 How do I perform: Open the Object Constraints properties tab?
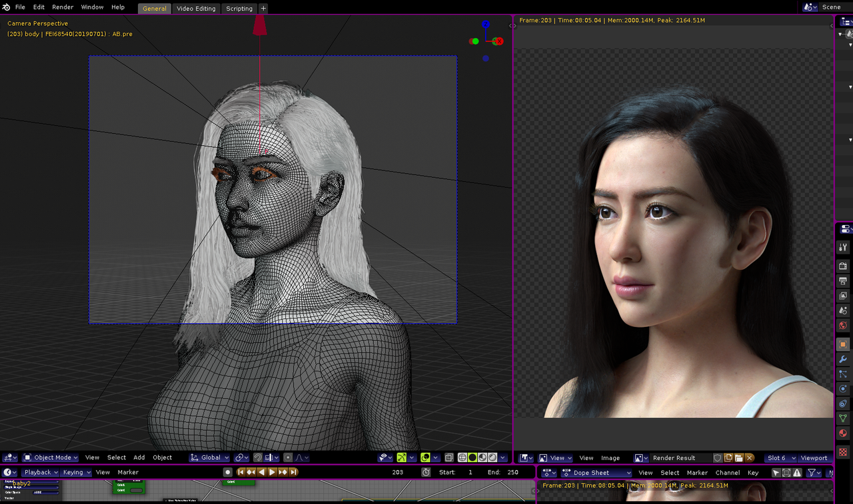(x=843, y=404)
